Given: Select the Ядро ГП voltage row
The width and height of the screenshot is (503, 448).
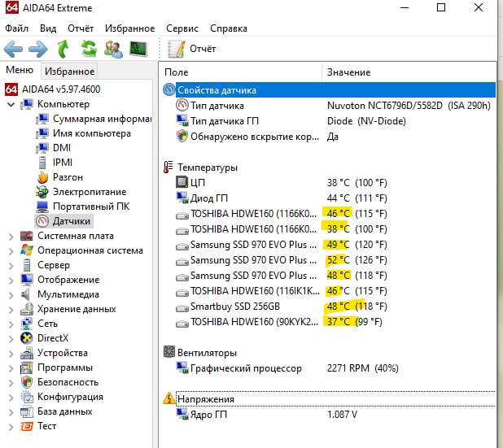Looking at the screenshot, I should [329, 415].
